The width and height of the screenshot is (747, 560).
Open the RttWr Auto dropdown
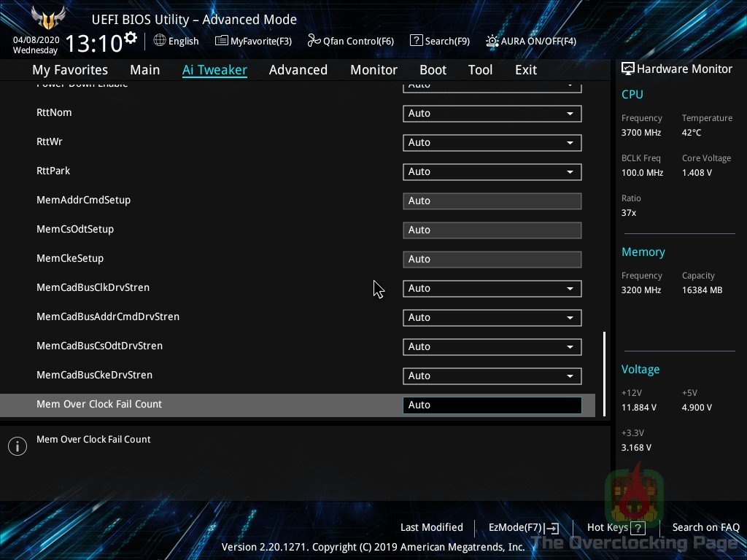[569, 143]
